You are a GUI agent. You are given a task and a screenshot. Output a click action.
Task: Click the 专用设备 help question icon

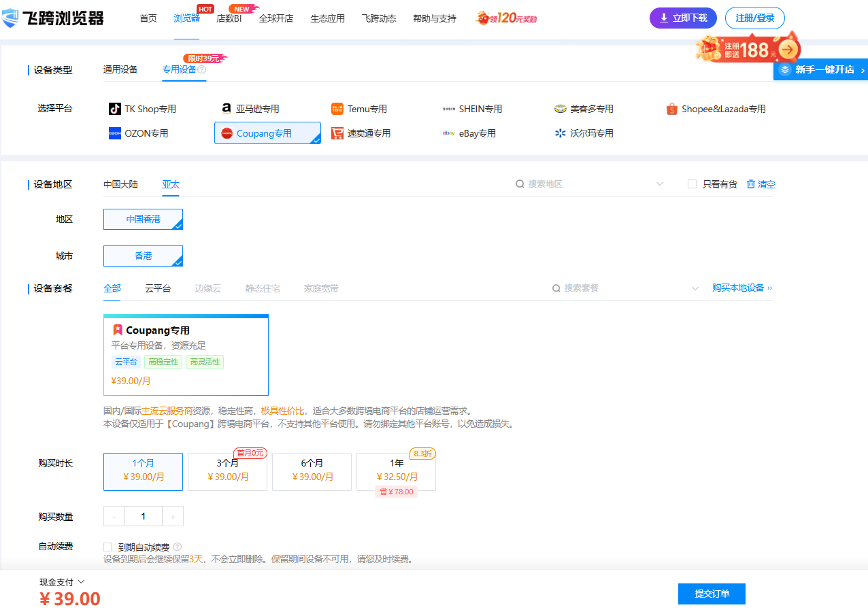click(202, 69)
